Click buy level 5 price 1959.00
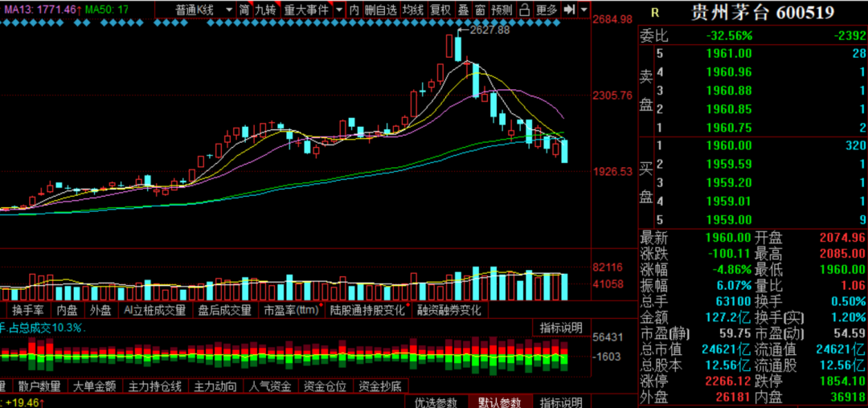 coord(729,219)
